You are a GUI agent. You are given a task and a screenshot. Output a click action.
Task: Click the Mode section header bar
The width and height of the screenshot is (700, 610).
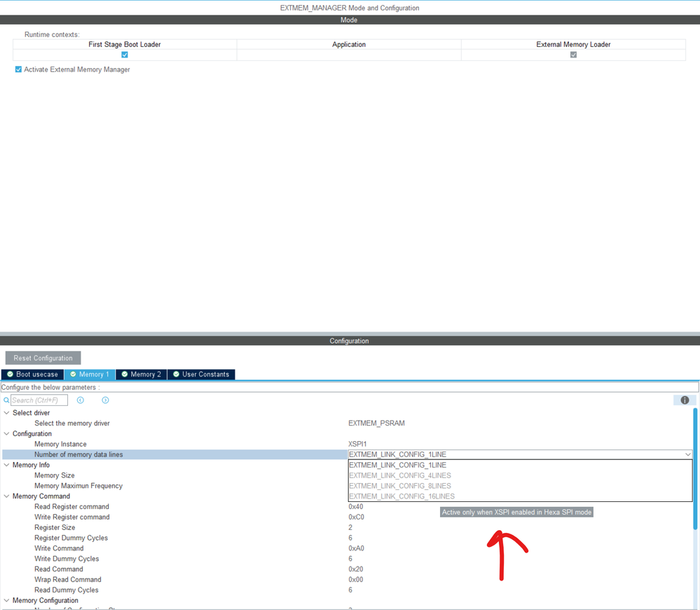tap(350, 20)
